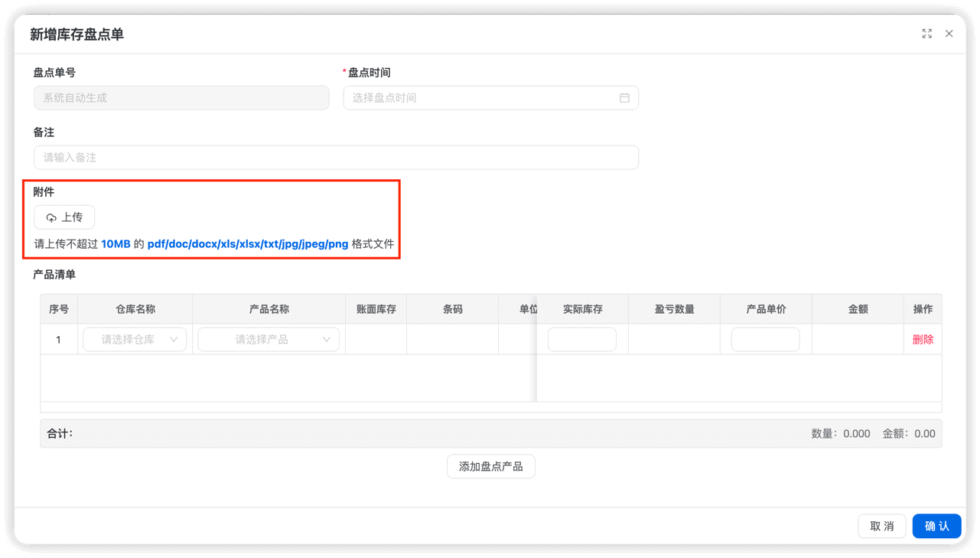Open the 请选择产品 dropdown in row 1
Viewport: 980px width, 558px height.
click(x=269, y=340)
